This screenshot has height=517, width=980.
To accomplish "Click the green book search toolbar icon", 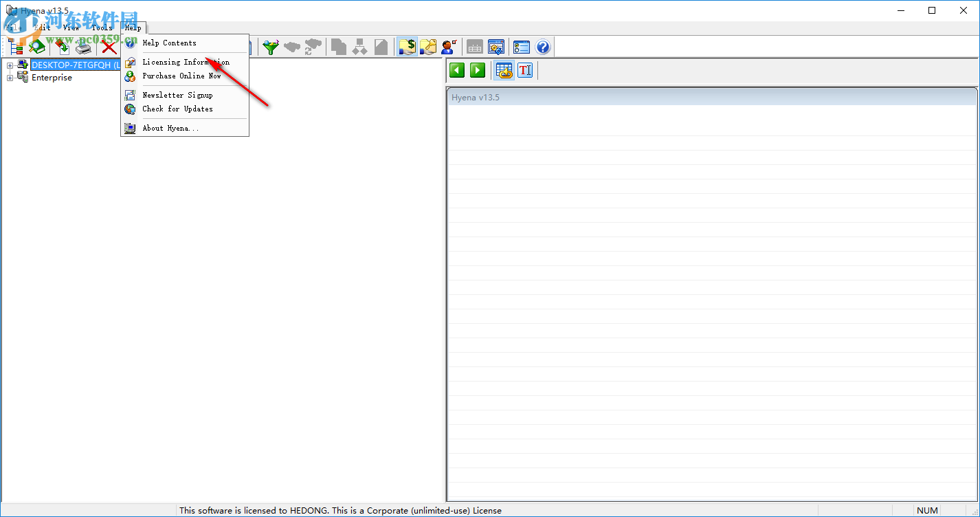I will 36,47.
